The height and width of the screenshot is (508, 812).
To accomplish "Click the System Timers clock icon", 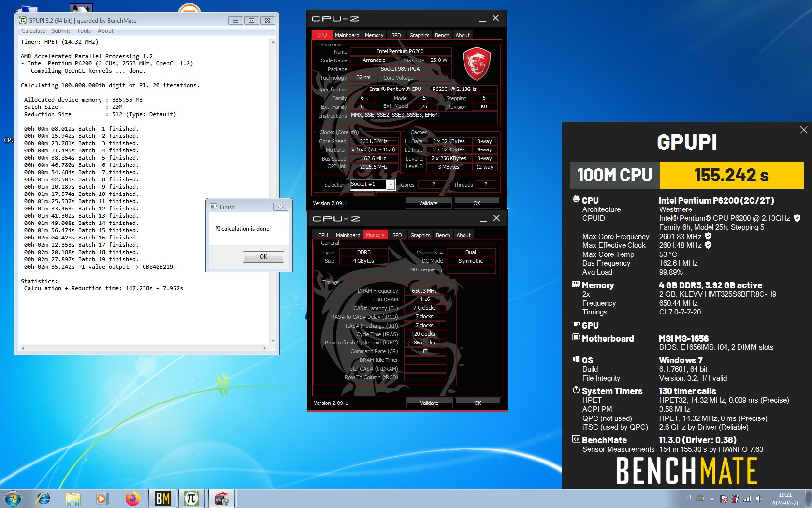I will point(576,390).
